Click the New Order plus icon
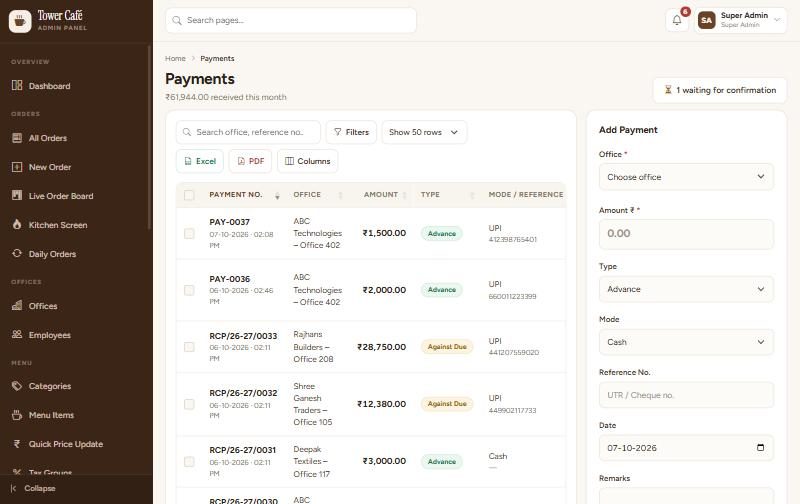Screen dimensions: 800x504 (17, 167)
